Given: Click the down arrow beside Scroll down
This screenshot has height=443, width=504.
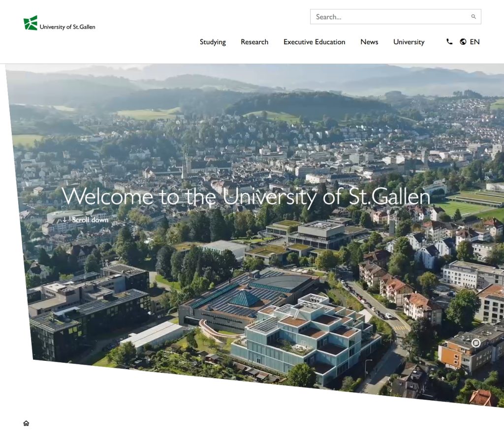Looking at the screenshot, I should (x=65, y=220).
